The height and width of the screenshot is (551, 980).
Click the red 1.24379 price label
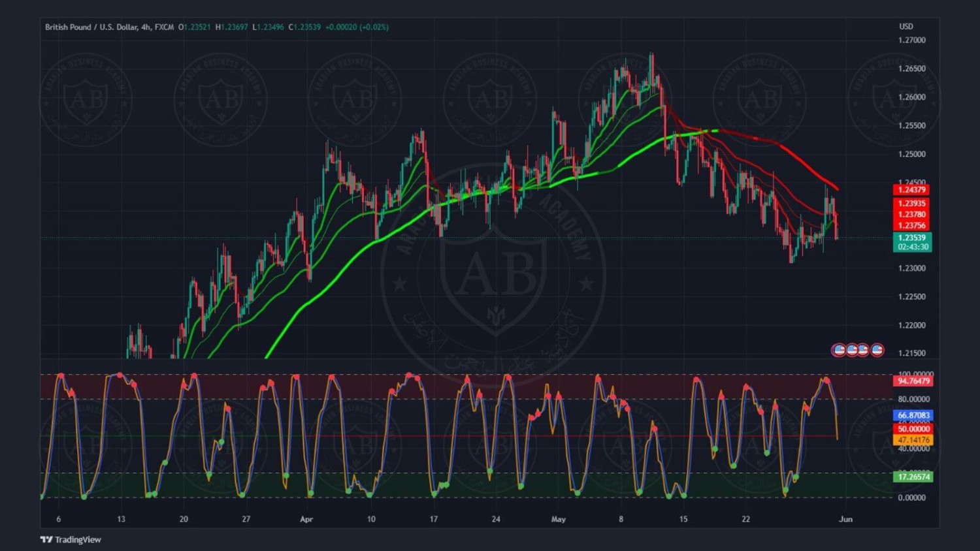tap(911, 190)
